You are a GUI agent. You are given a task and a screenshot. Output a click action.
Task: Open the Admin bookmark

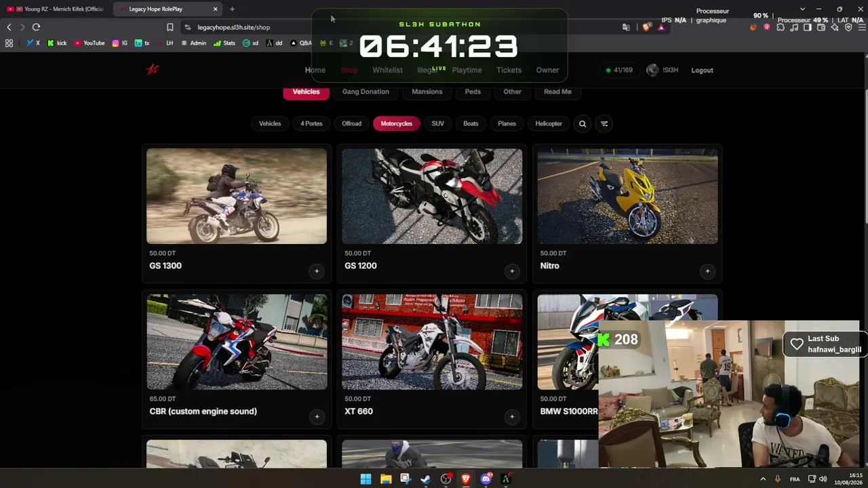click(194, 43)
